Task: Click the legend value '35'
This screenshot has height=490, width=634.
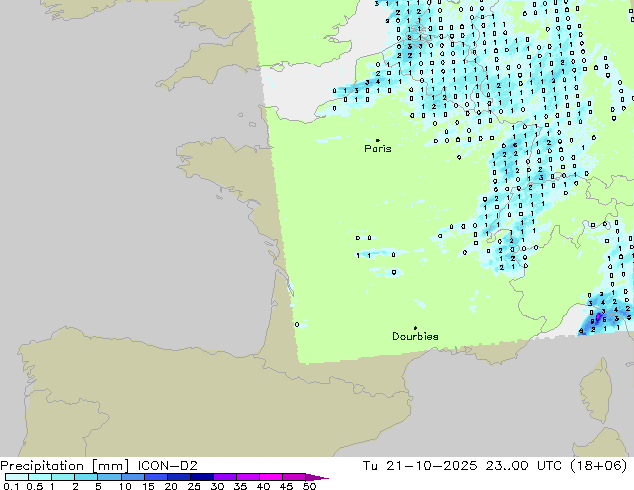Action: pos(240,486)
